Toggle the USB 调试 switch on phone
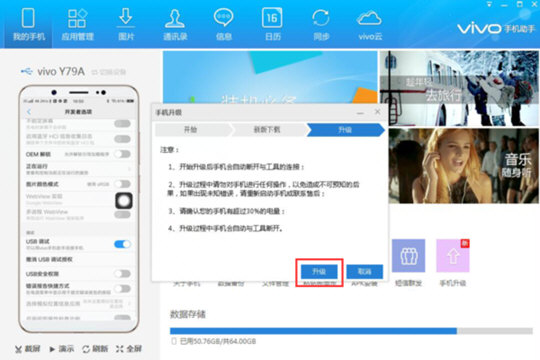The height and width of the screenshot is (360, 540). coord(122,244)
